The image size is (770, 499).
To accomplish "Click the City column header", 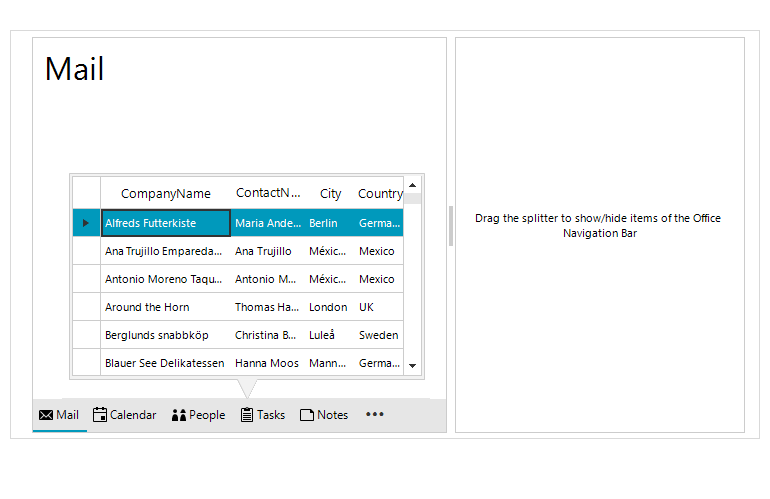I will [330, 193].
